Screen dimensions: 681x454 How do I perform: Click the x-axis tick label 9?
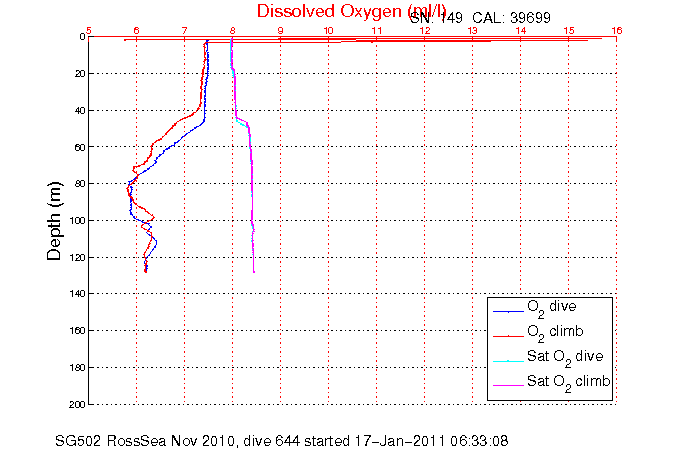(x=281, y=30)
